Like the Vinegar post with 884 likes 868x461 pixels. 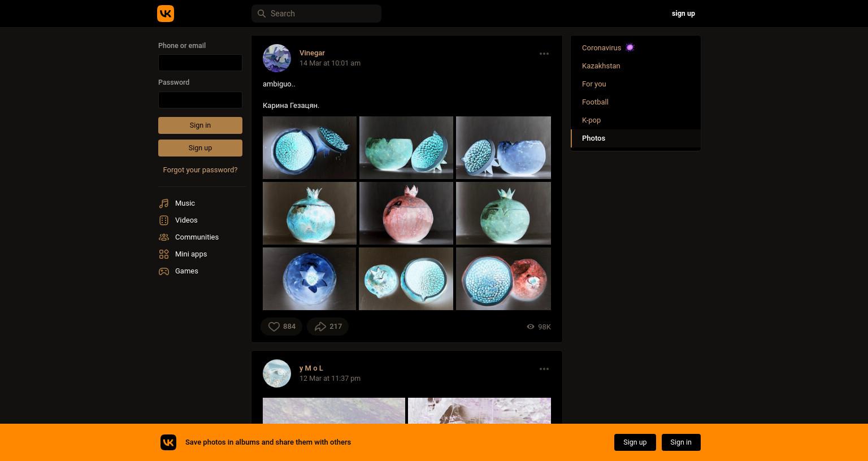[x=281, y=327]
